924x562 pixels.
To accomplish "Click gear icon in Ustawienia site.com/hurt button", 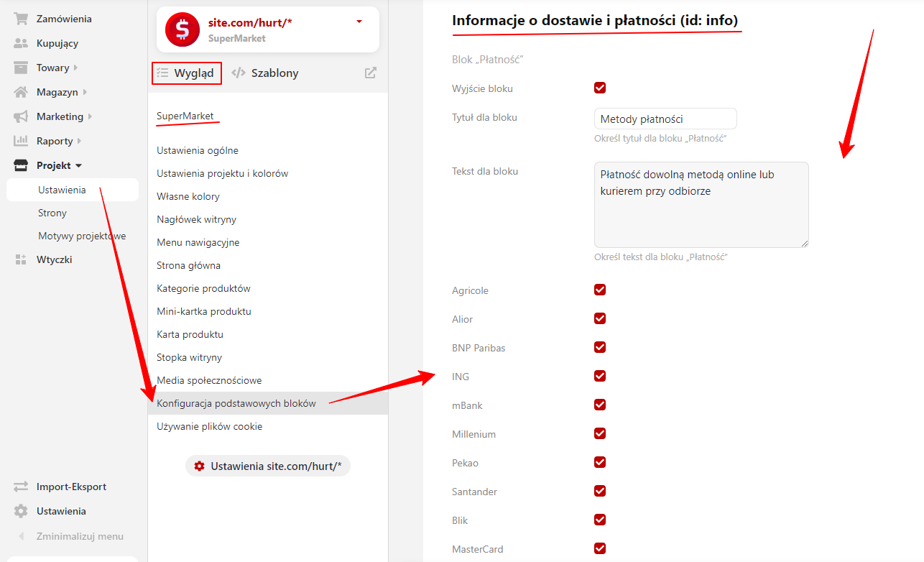I will pyautogui.click(x=199, y=466).
